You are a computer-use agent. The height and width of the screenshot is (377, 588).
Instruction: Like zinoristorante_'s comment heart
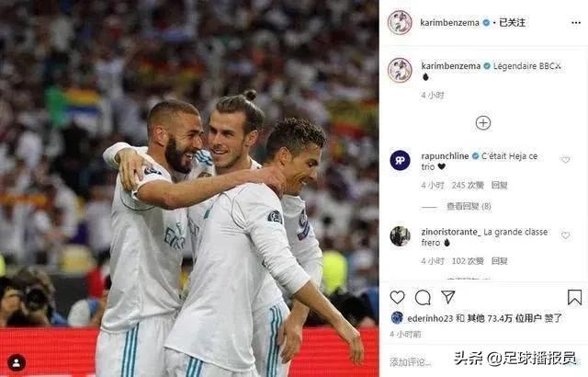pos(566,235)
